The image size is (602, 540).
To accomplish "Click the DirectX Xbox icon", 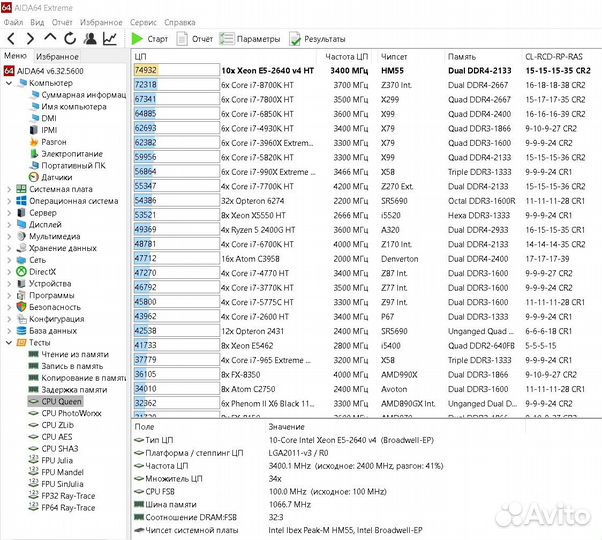I will point(22,272).
